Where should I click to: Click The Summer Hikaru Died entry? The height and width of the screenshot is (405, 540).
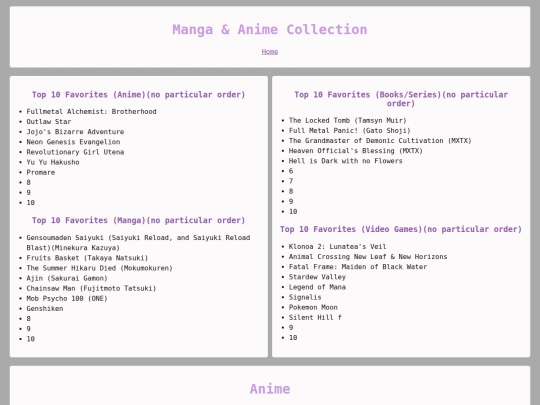tap(100, 268)
